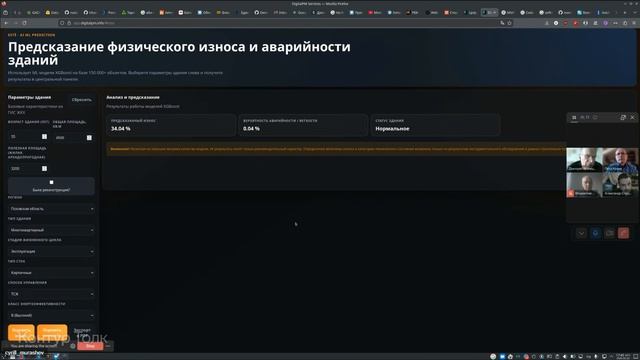Click the Firefox address bar
The image size is (640, 360).
tap(286, 23)
